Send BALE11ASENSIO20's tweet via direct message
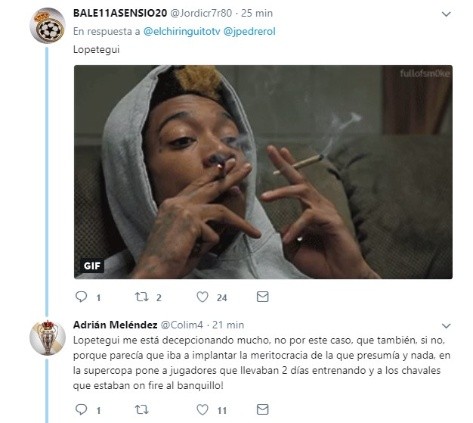473x423 pixels. pyautogui.click(x=263, y=296)
